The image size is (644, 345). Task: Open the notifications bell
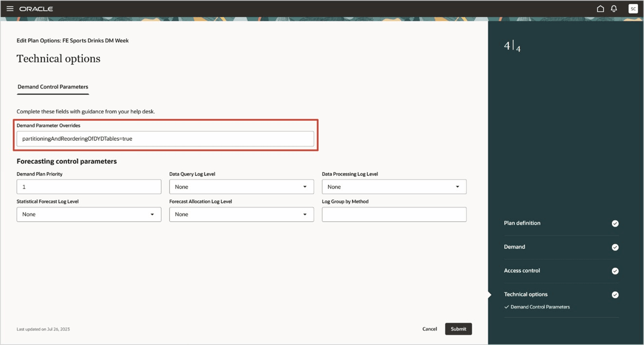pos(614,8)
